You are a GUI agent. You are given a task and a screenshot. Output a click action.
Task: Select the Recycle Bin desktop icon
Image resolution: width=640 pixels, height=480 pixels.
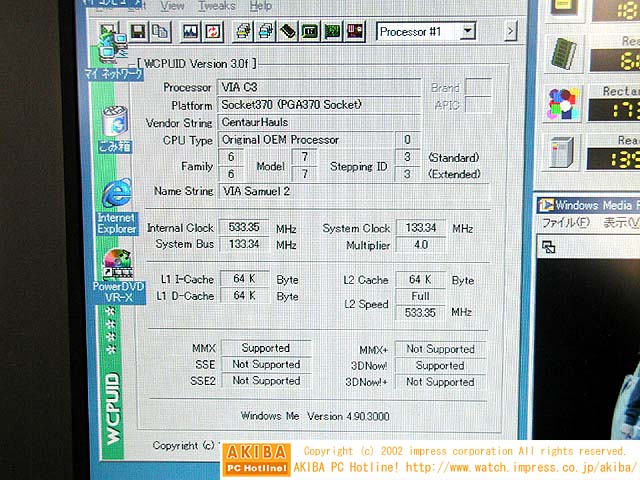click(x=115, y=128)
